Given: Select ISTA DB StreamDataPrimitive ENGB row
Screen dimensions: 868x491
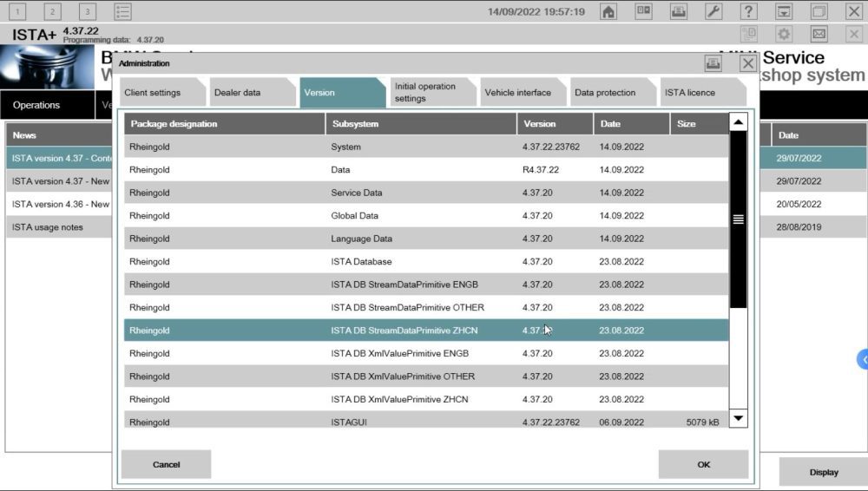Looking at the screenshot, I should [x=426, y=285].
